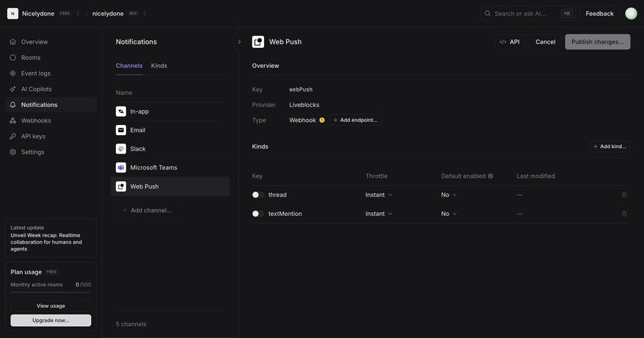Select the Microsoft Teams channel row

point(170,167)
